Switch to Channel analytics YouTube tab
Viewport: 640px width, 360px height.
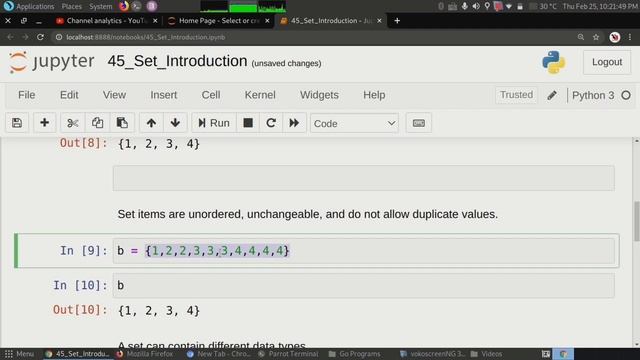(x=106, y=20)
